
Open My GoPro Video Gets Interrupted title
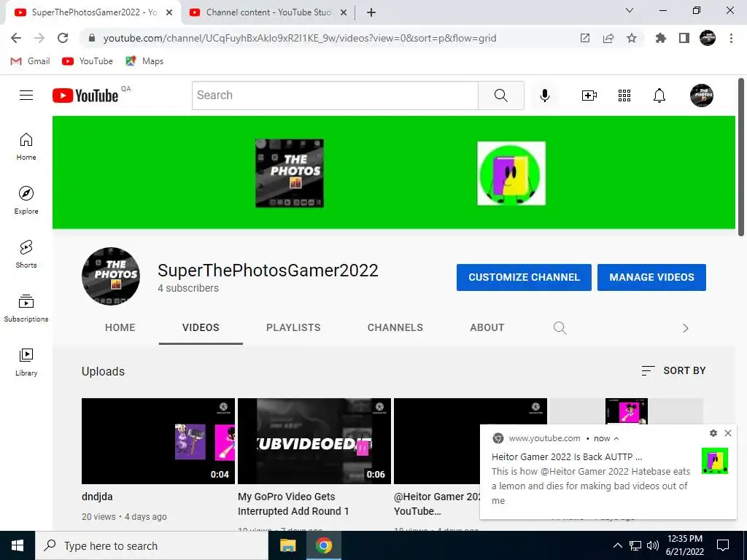click(293, 504)
